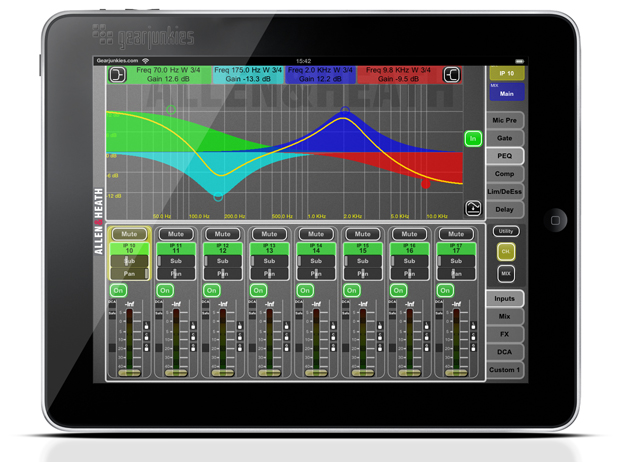Mute channel 14
This screenshot has height=462, width=630.
[x=316, y=234]
